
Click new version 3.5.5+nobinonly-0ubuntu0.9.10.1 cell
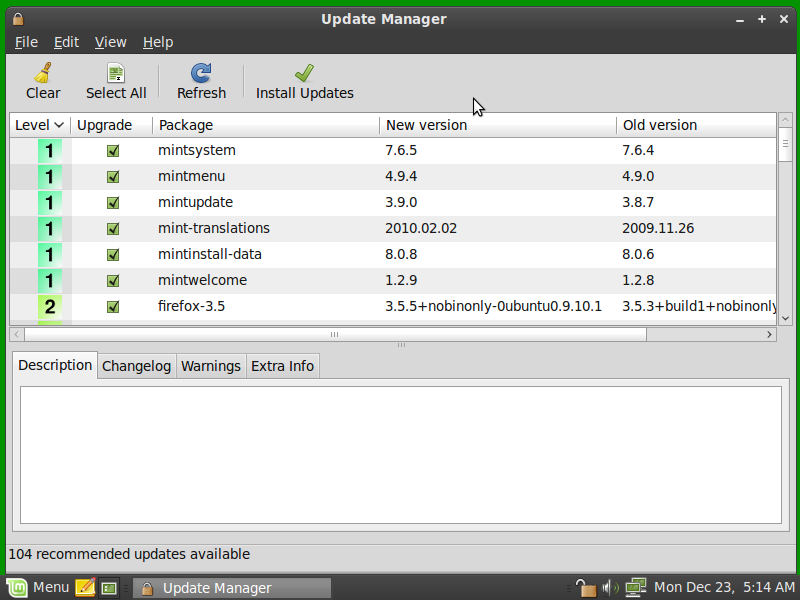(493, 306)
